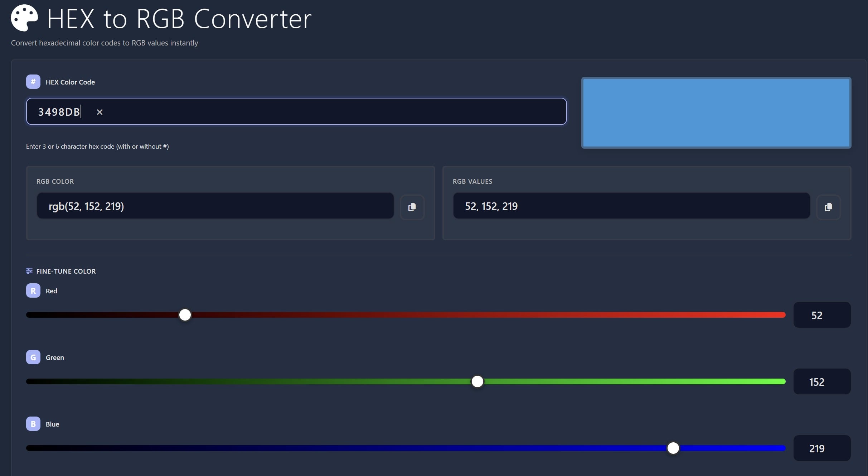Click the copy icon beside RGB VALUES
The width and height of the screenshot is (868, 476).
[829, 207]
